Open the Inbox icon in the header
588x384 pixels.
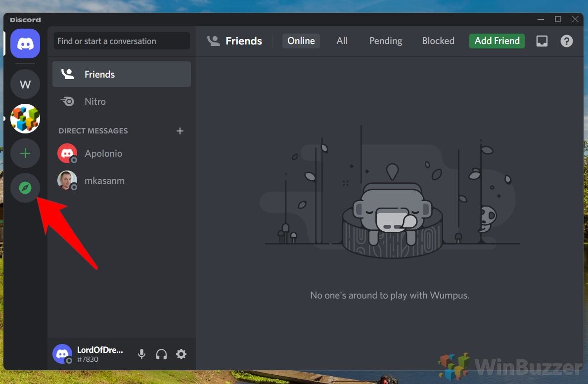point(542,41)
